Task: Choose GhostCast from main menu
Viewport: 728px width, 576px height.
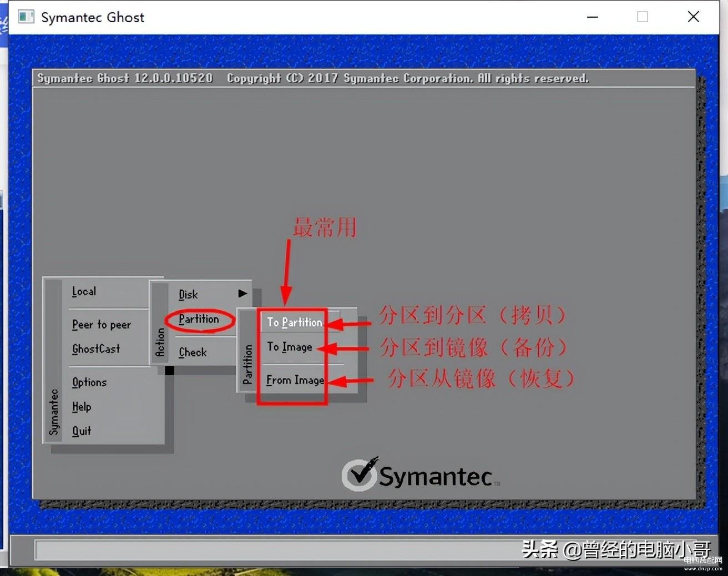Action: 96,349
